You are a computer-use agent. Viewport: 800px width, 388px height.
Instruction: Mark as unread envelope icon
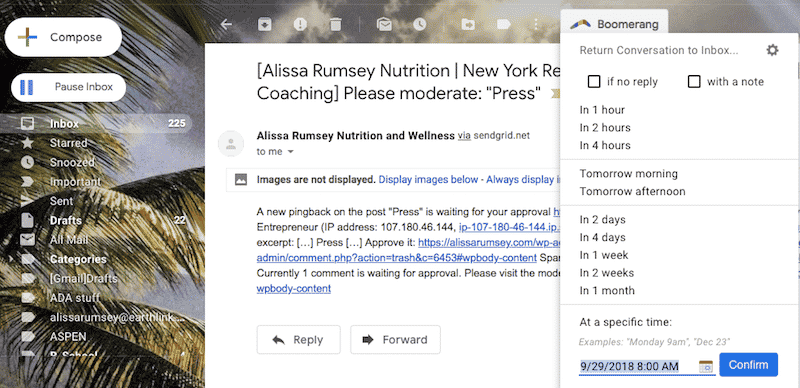pyautogui.click(x=384, y=24)
